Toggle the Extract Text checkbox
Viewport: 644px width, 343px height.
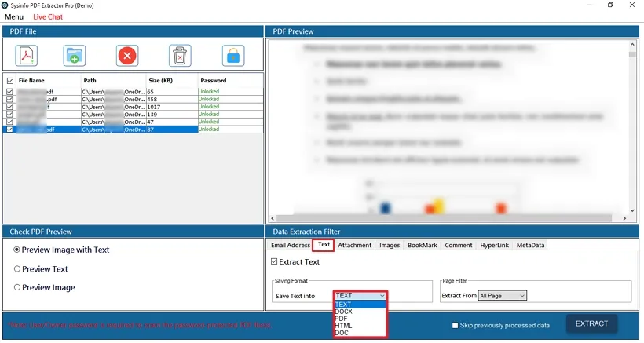(274, 261)
